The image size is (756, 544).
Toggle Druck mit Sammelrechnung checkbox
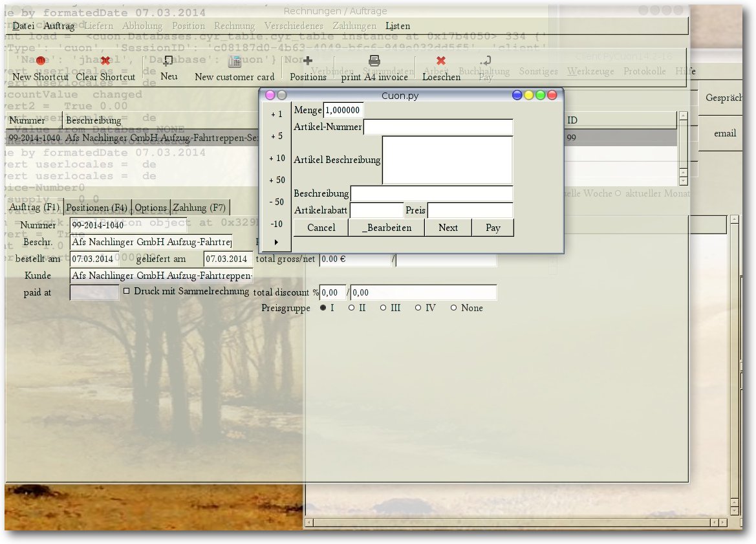tap(126, 291)
